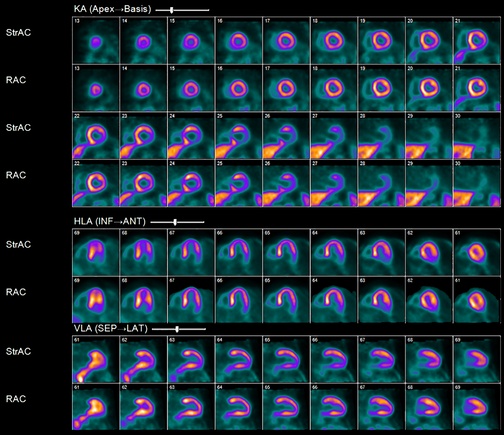This screenshot has width=504, height=435.
Task: Pick KA slice 26 in second RAC row
Action: 286,184
